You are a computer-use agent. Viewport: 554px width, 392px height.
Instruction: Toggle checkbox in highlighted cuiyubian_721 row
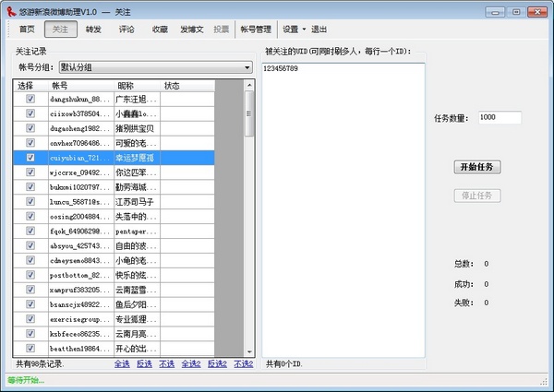(30, 158)
